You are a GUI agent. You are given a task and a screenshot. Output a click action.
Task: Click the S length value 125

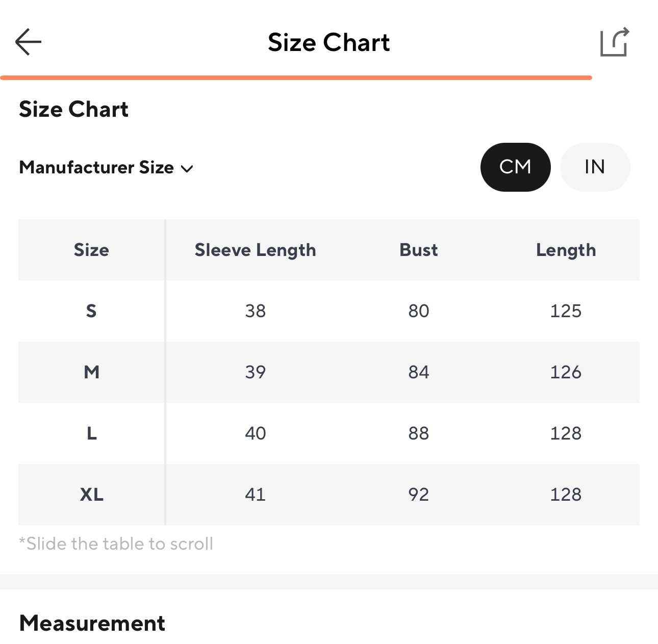[566, 311]
